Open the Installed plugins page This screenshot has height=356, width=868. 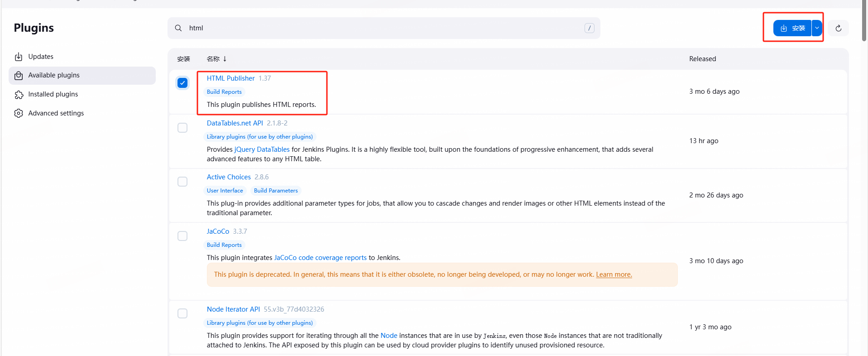53,94
